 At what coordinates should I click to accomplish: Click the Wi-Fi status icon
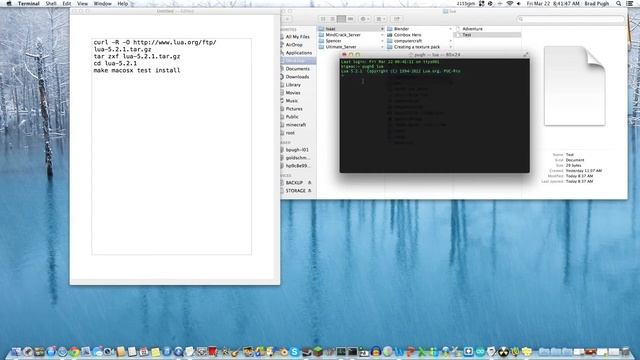coord(509,3)
